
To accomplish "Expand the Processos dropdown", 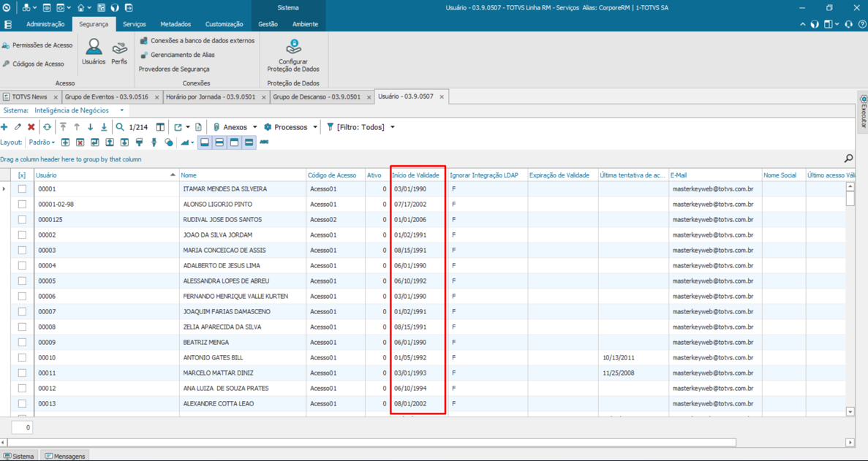I will coord(290,126).
